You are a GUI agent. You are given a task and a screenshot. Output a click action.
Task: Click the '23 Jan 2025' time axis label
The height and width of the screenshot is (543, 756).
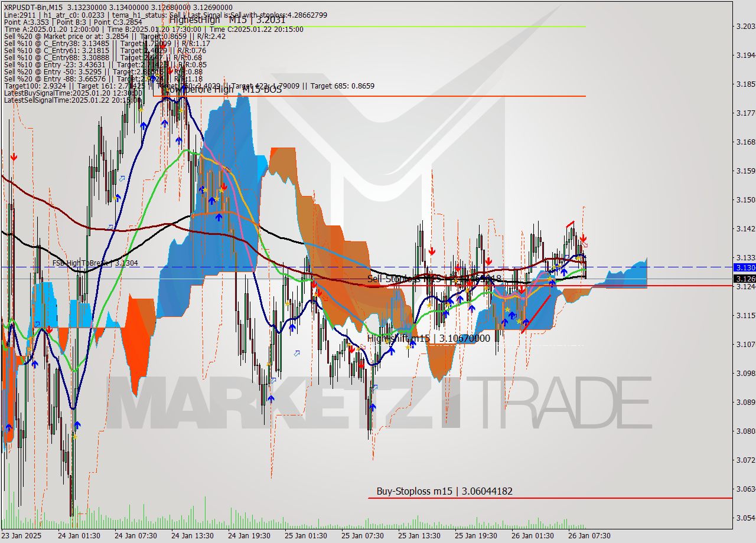click(21, 536)
